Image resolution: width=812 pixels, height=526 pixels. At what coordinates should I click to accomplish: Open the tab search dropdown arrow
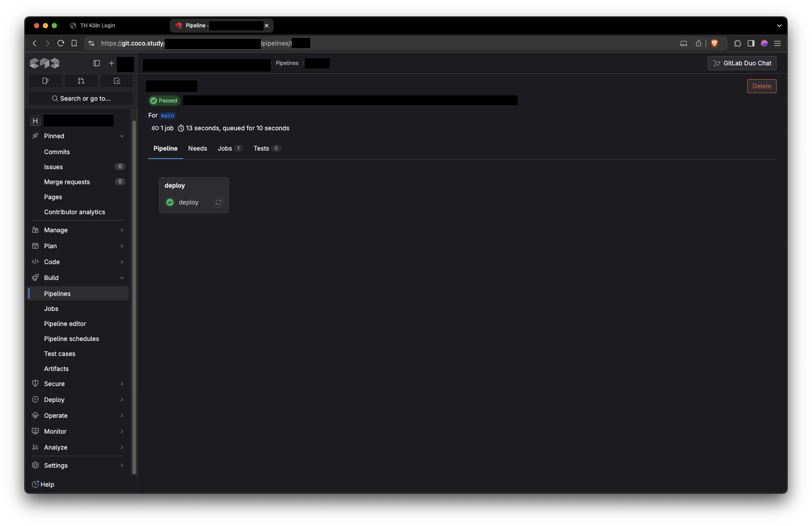(x=779, y=26)
